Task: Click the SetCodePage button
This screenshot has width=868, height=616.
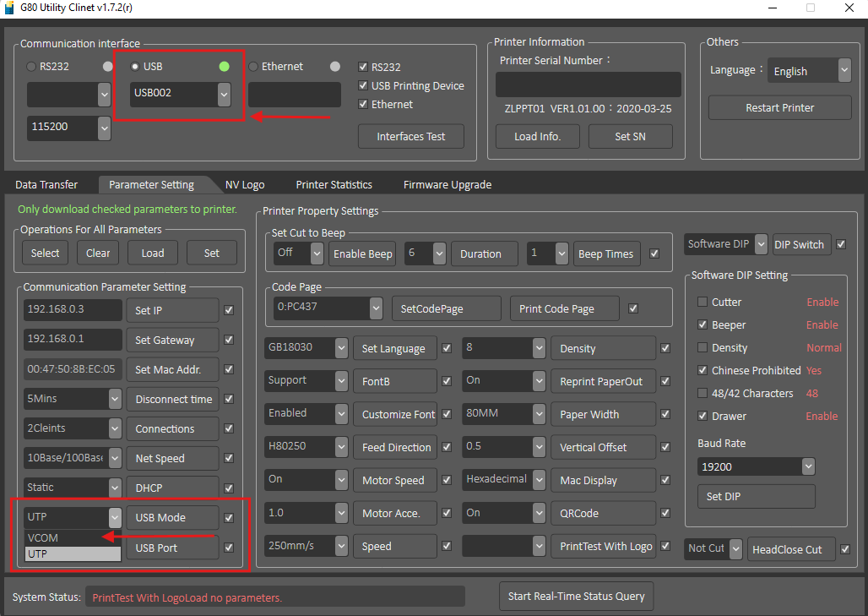Action: tap(446, 308)
